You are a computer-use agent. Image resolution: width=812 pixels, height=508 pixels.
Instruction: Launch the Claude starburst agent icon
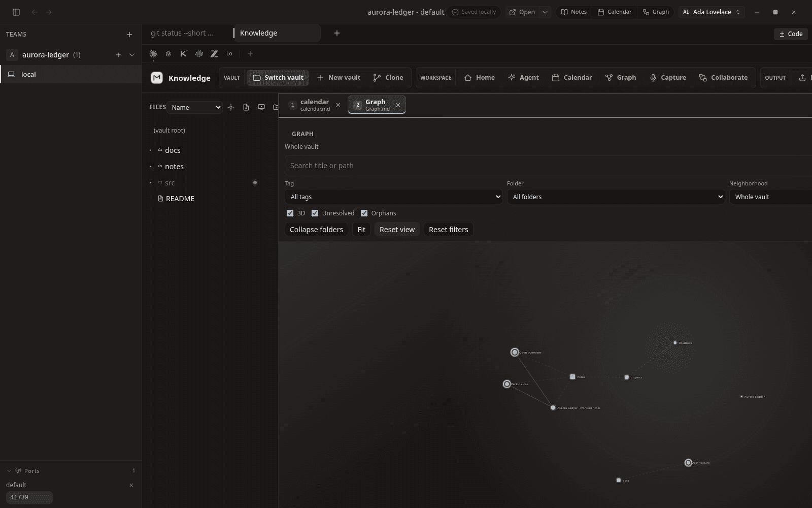point(153,54)
